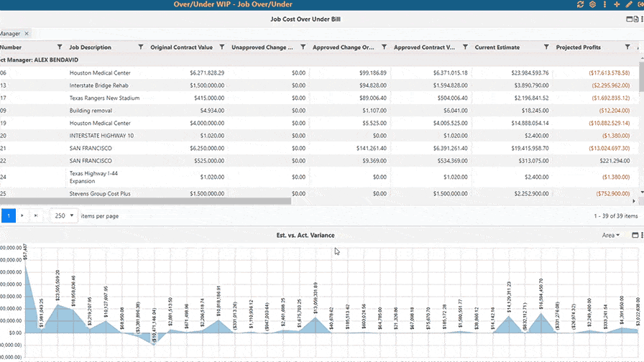644x362 pixels.
Task: Select 'Texas Highway I-44 Expansion' cell
Action: click(x=93, y=177)
